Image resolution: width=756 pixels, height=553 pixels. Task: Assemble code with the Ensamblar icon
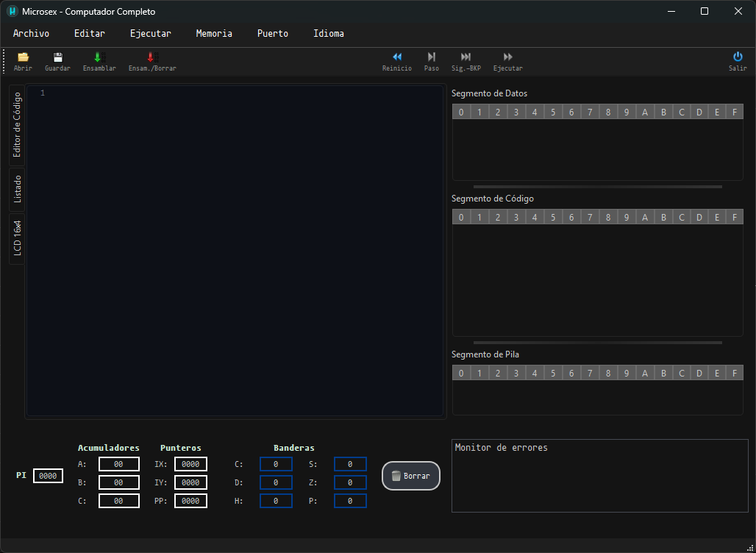[x=99, y=62]
